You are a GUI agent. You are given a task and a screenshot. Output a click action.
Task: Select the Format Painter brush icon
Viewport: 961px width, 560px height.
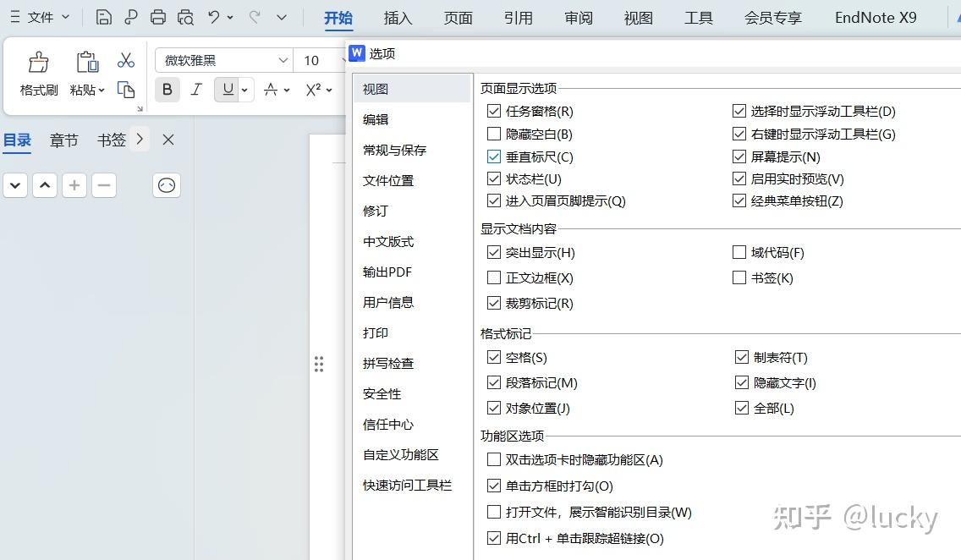(x=39, y=62)
